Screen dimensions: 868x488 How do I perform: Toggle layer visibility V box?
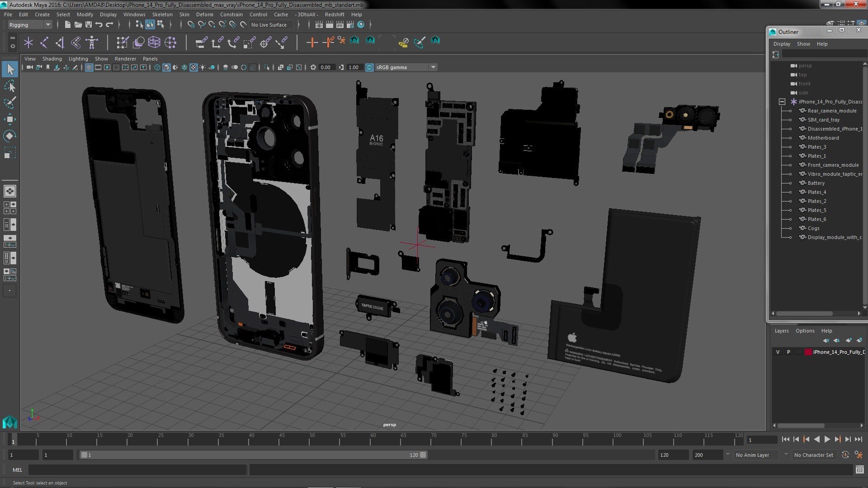coord(778,352)
